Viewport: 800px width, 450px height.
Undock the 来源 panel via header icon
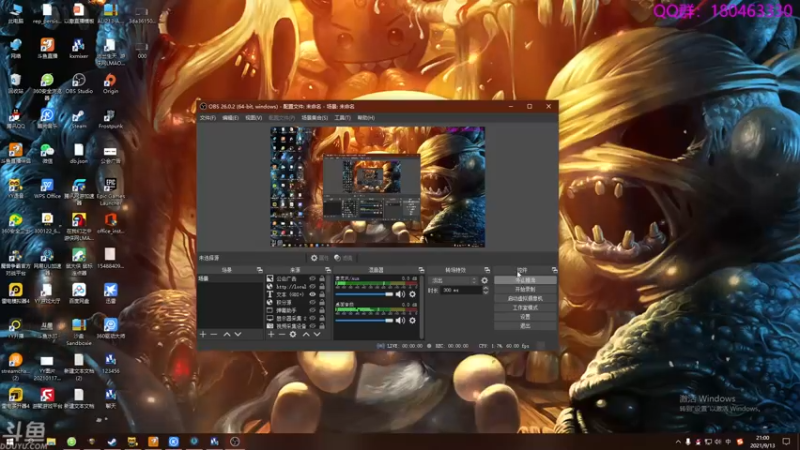click(x=328, y=270)
